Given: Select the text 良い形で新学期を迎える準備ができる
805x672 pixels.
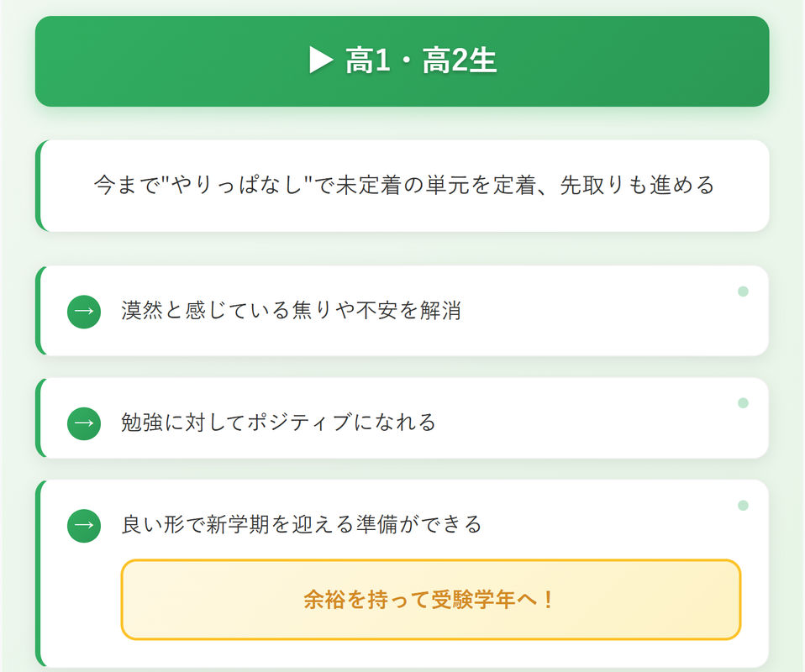Looking at the screenshot, I should [x=302, y=525].
